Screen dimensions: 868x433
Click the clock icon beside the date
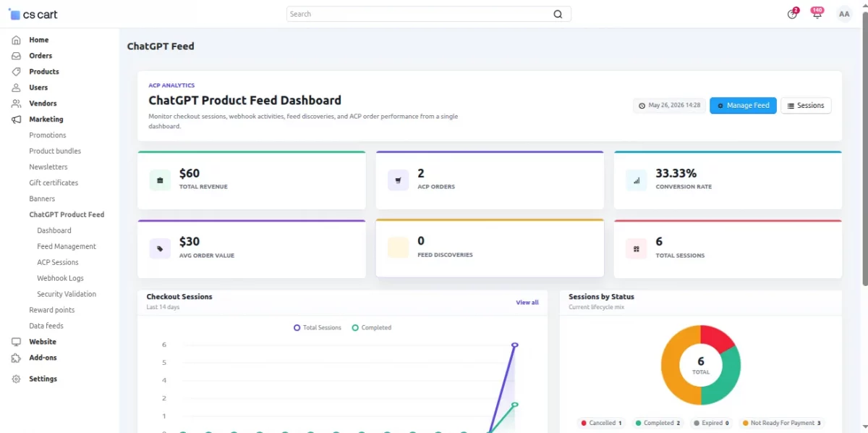(x=642, y=106)
